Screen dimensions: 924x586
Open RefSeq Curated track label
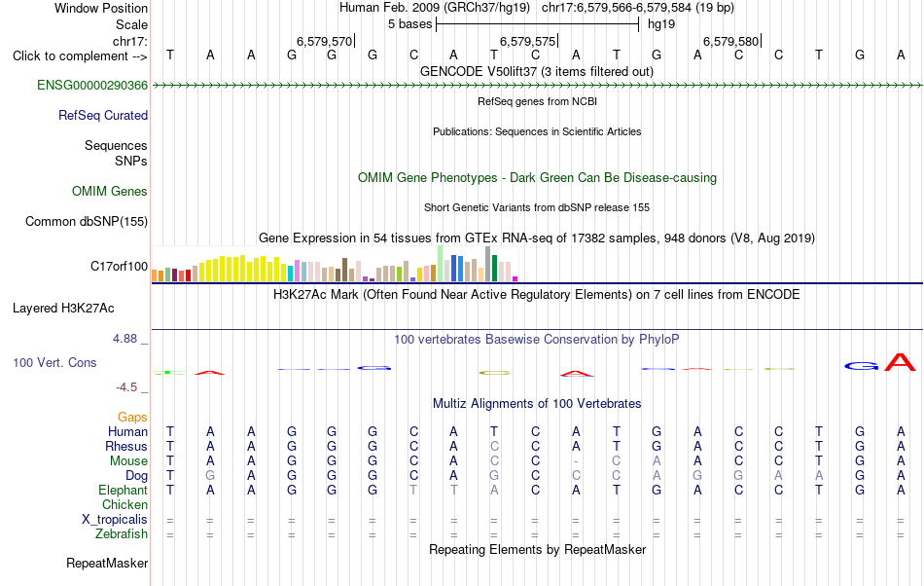tap(103, 115)
